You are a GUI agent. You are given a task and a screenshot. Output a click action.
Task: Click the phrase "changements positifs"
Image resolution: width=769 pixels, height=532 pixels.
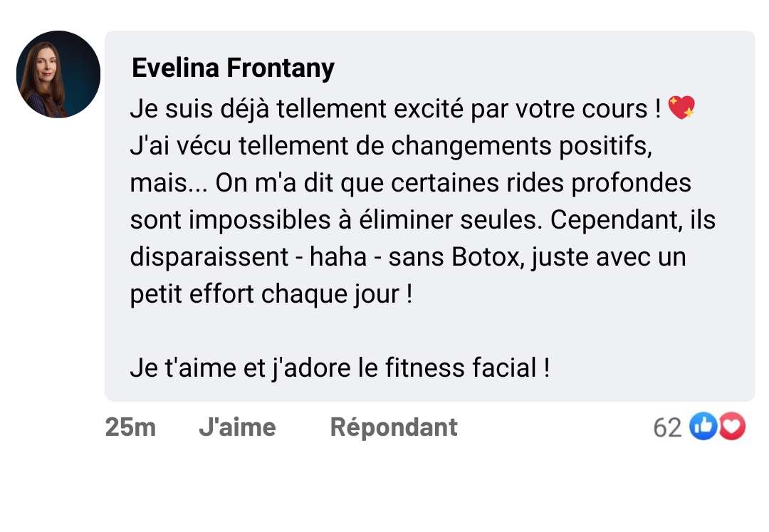(x=520, y=147)
